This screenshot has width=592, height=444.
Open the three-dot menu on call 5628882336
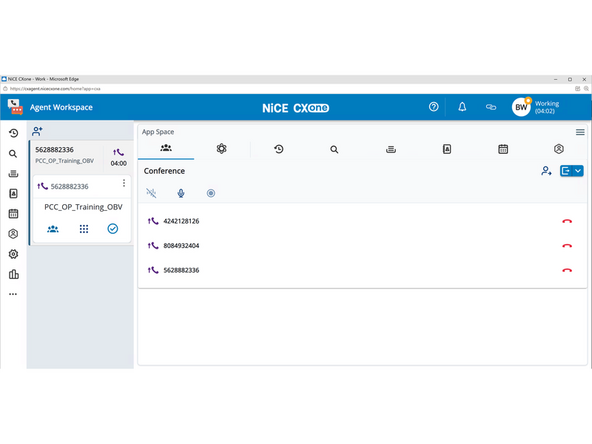[x=124, y=183]
